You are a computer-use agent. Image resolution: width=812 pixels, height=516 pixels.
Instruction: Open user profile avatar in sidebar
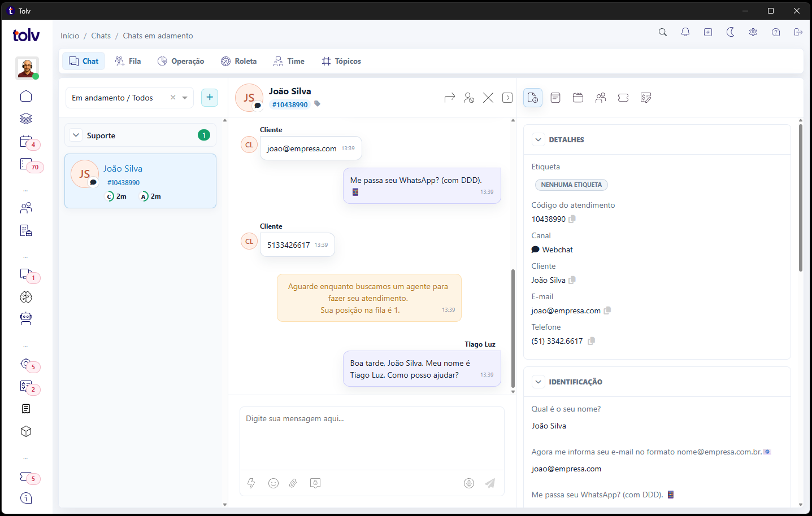click(27, 68)
